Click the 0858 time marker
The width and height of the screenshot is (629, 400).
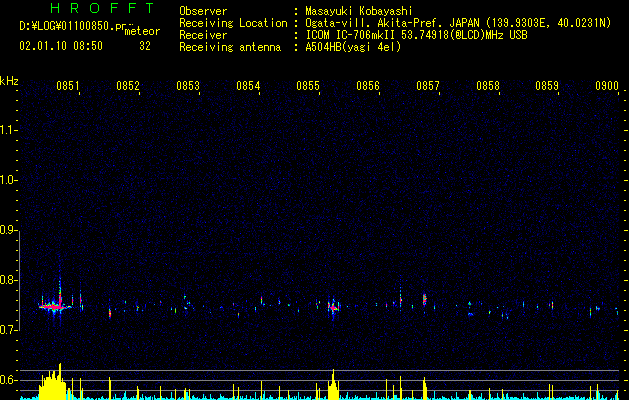point(488,86)
